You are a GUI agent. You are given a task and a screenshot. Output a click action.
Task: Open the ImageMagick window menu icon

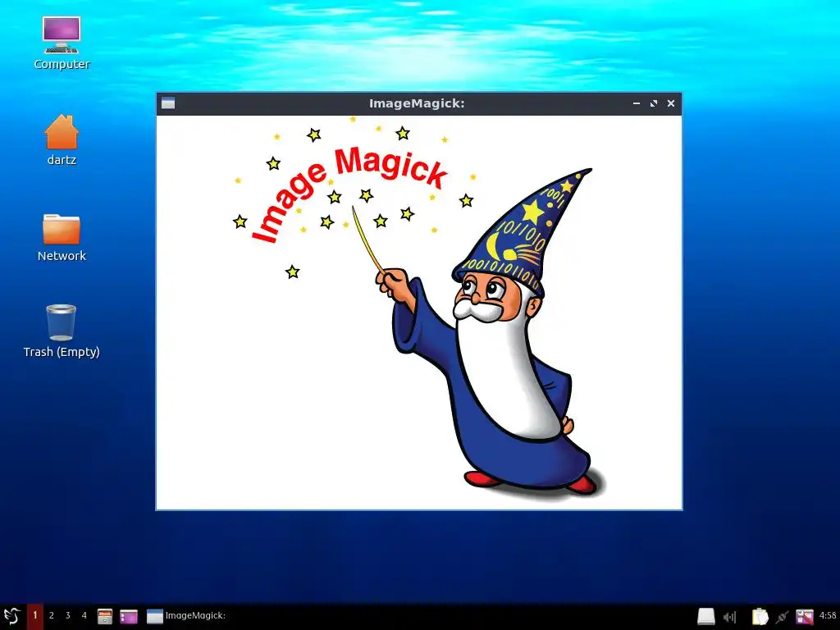click(x=168, y=103)
